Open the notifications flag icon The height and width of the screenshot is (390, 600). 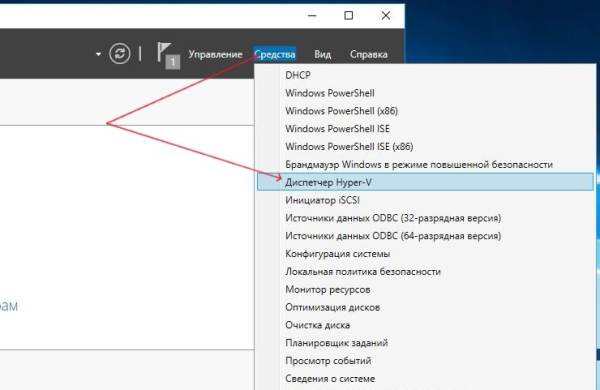pos(168,55)
